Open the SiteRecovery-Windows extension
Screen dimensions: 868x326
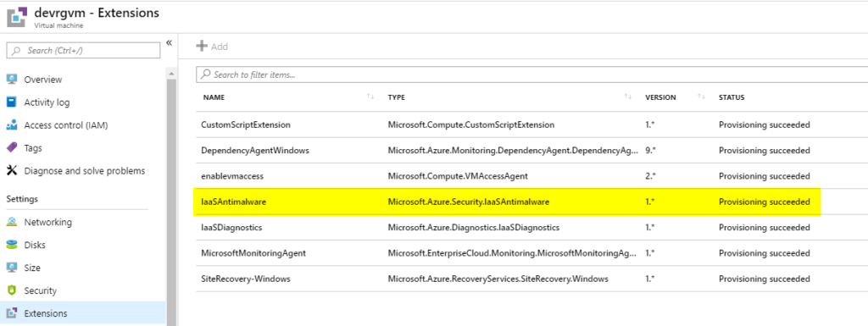pos(531,279)
